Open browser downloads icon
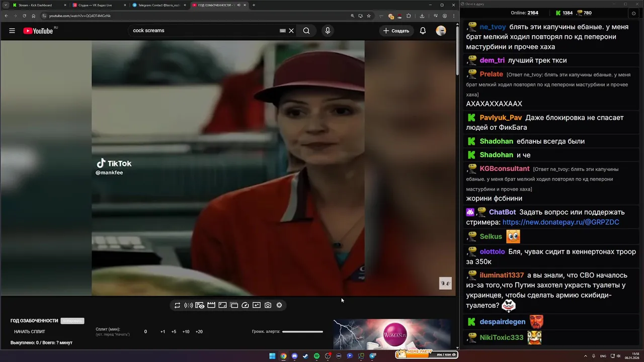 [422, 16]
